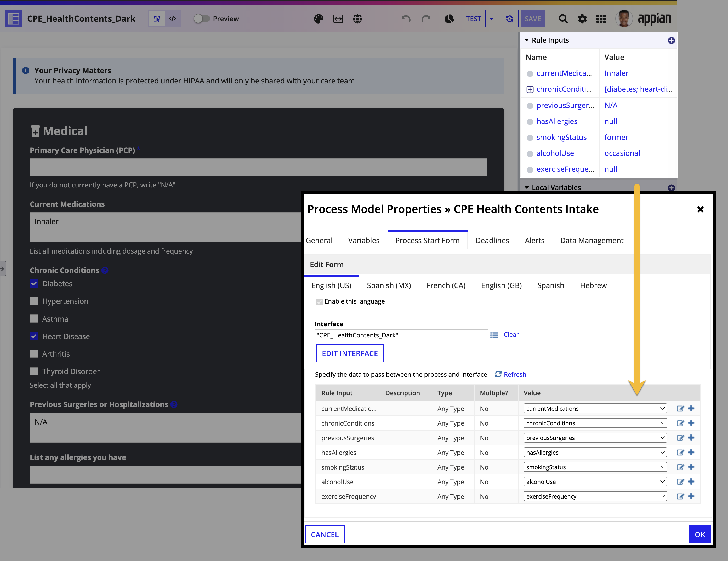The width and height of the screenshot is (728, 561).
Task: Switch to the Variables tab
Action: pos(364,241)
